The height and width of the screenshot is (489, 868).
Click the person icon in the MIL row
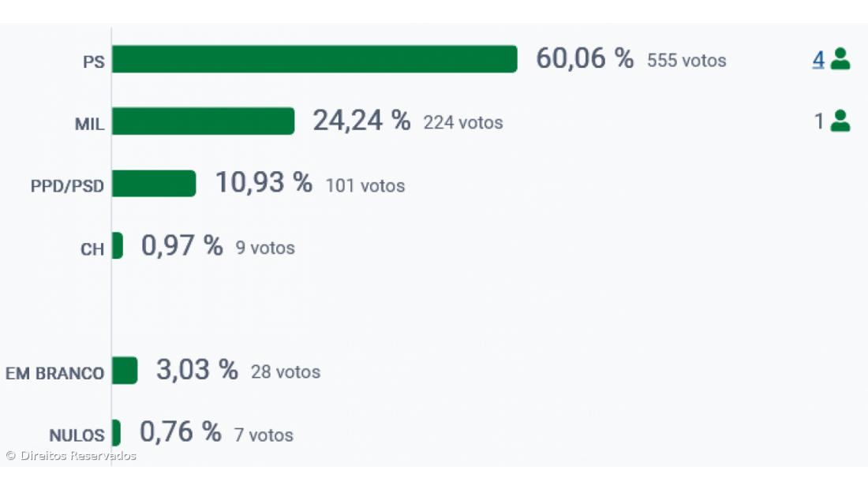(840, 121)
